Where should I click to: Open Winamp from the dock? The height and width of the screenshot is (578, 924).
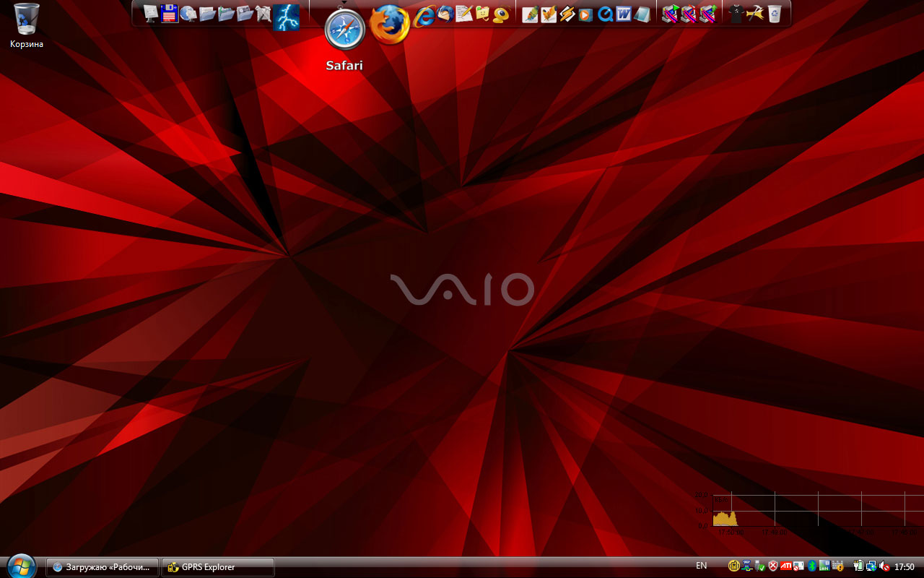click(x=567, y=14)
